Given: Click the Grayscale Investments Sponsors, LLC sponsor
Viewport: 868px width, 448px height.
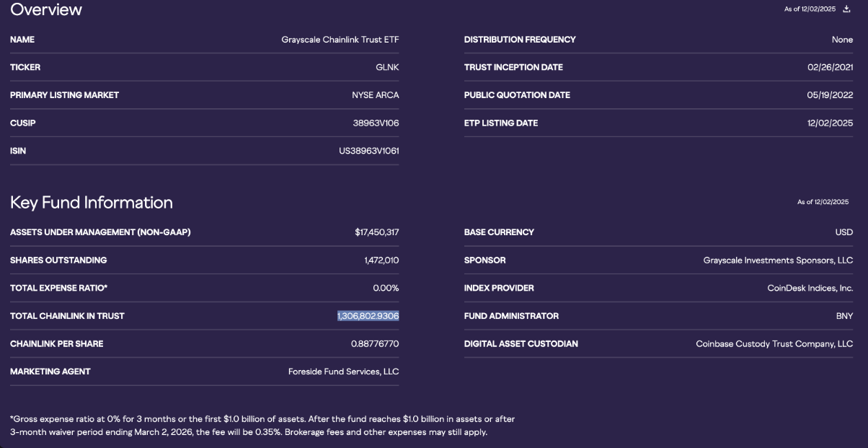Looking at the screenshot, I should pos(778,260).
